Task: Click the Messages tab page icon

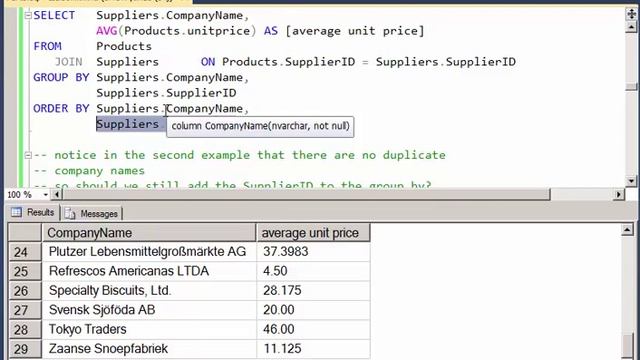Action: (x=70, y=213)
